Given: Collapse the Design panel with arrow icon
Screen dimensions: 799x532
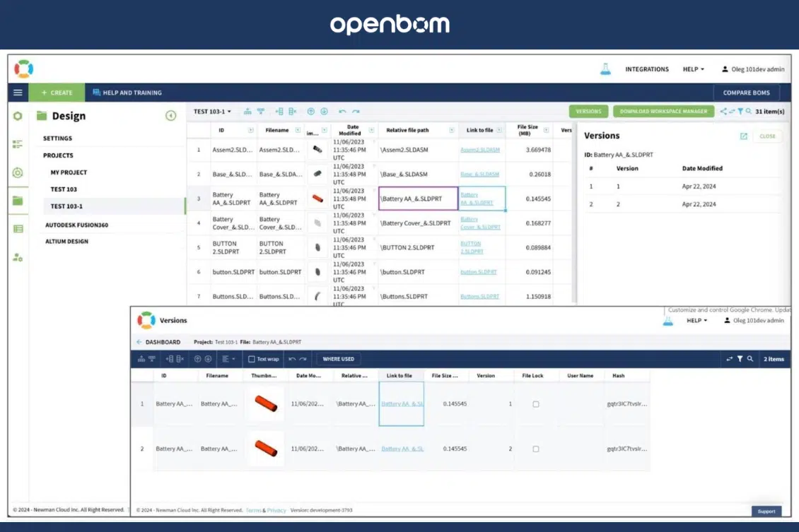Looking at the screenshot, I should [x=170, y=116].
